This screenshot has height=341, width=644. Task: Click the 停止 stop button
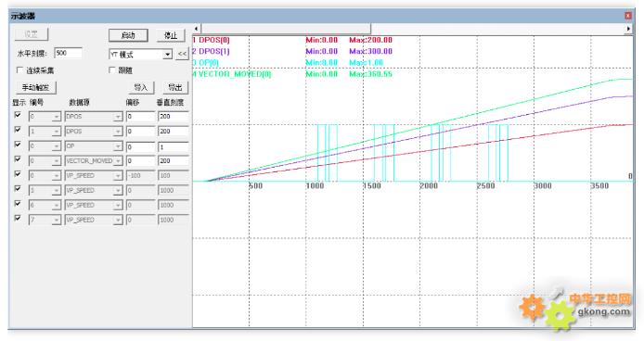[171, 35]
